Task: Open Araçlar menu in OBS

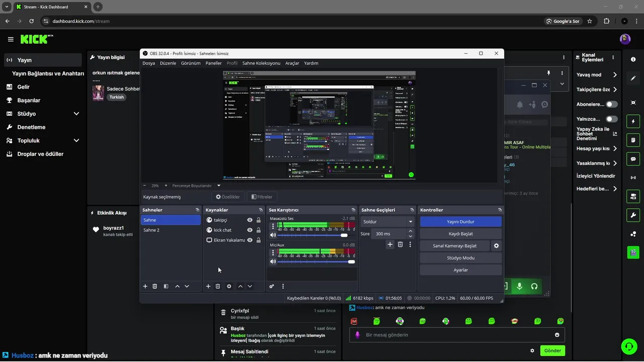Action: pos(292,63)
